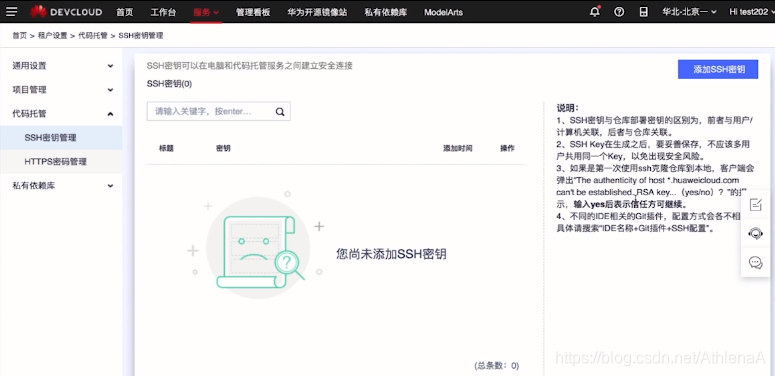The image size is (775, 376).
Task: Go to 首页 in top navigation
Action: (x=125, y=12)
